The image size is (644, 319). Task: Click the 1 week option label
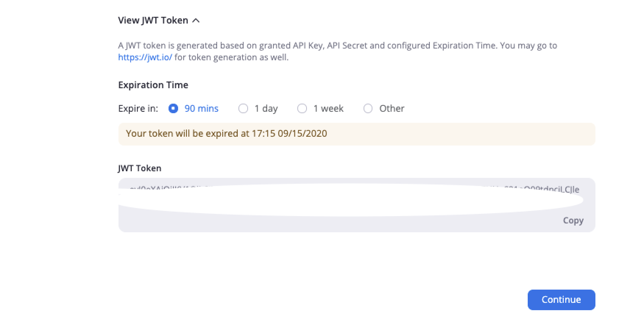coord(328,108)
